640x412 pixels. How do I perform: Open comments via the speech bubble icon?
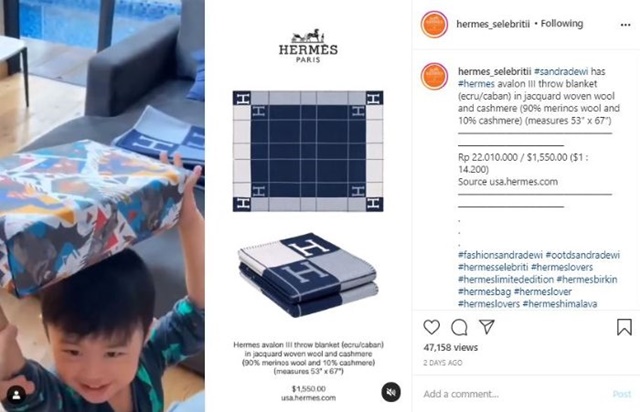coord(459,327)
